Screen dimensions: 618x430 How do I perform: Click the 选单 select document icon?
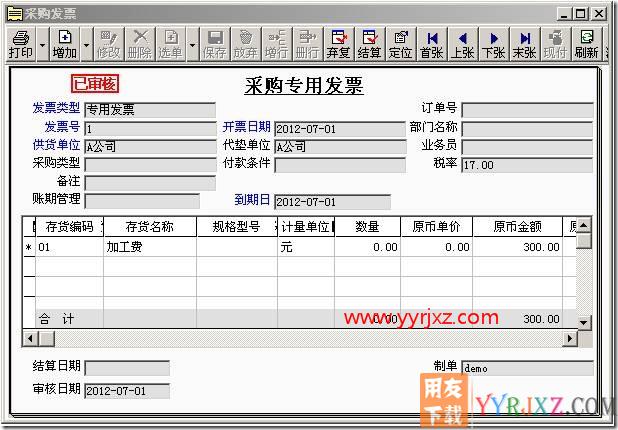pyautogui.click(x=171, y=44)
